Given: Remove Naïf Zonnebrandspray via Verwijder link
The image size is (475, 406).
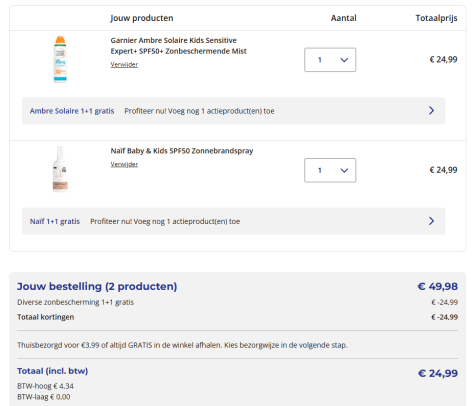Looking at the screenshot, I should pyautogui.click(x=124, y=164).
